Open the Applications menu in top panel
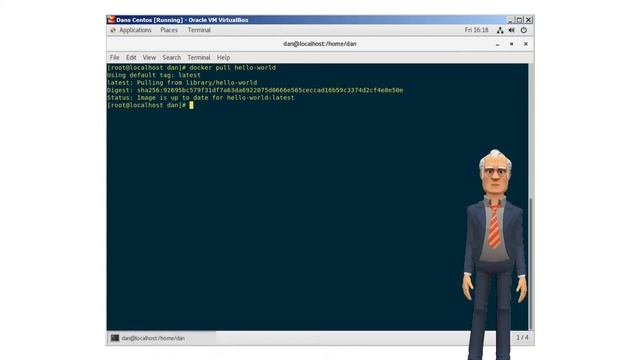The height and width of the screenshot is (360, 640). click(x=135, y=30)
